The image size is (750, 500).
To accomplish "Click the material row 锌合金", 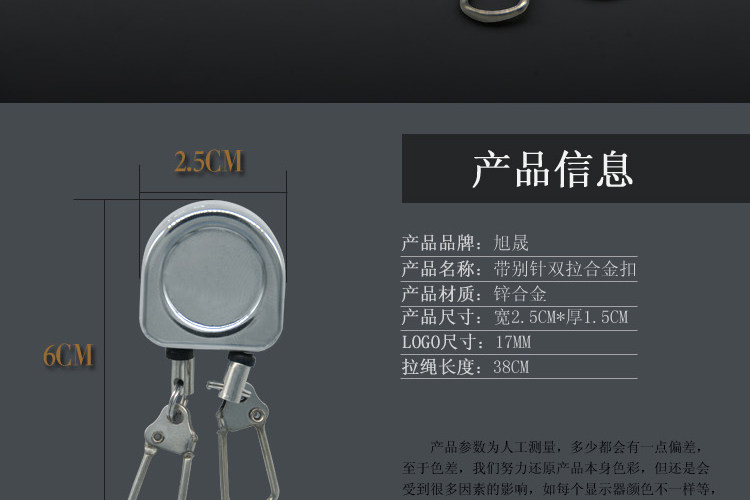I will click(x=519, y=293).
